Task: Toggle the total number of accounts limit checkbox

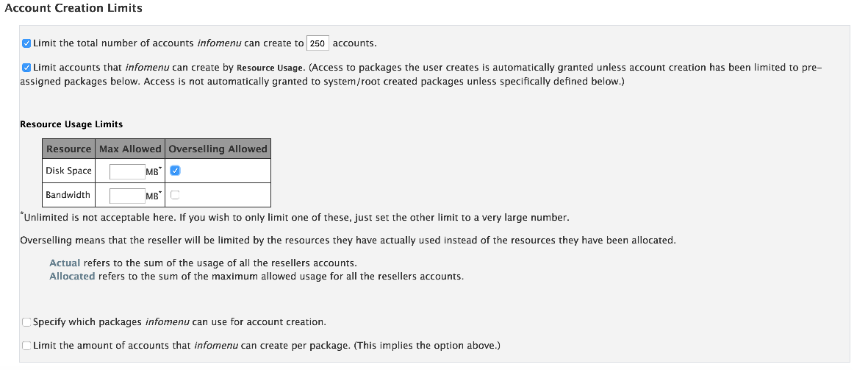Action: click(x=26, y=43)
